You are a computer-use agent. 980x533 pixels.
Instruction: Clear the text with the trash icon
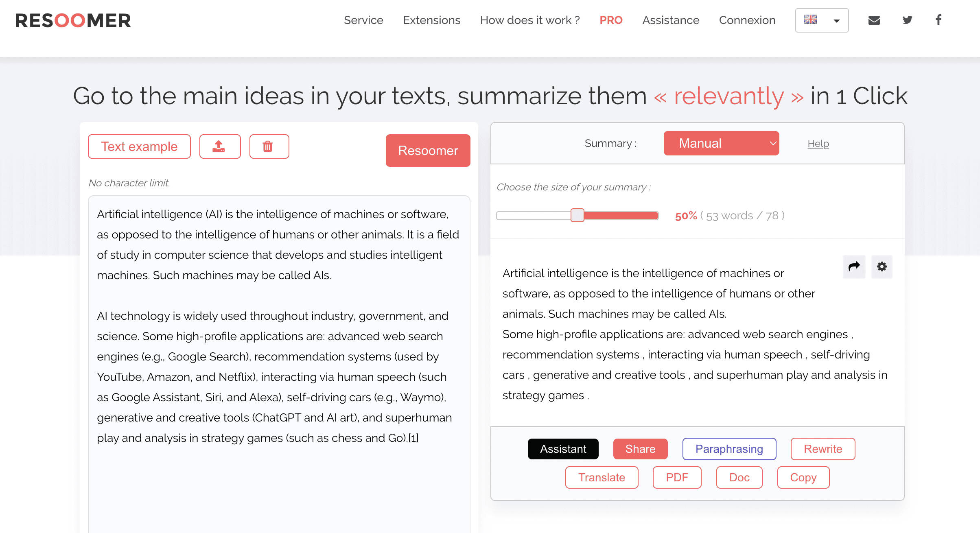coord(269,146)
